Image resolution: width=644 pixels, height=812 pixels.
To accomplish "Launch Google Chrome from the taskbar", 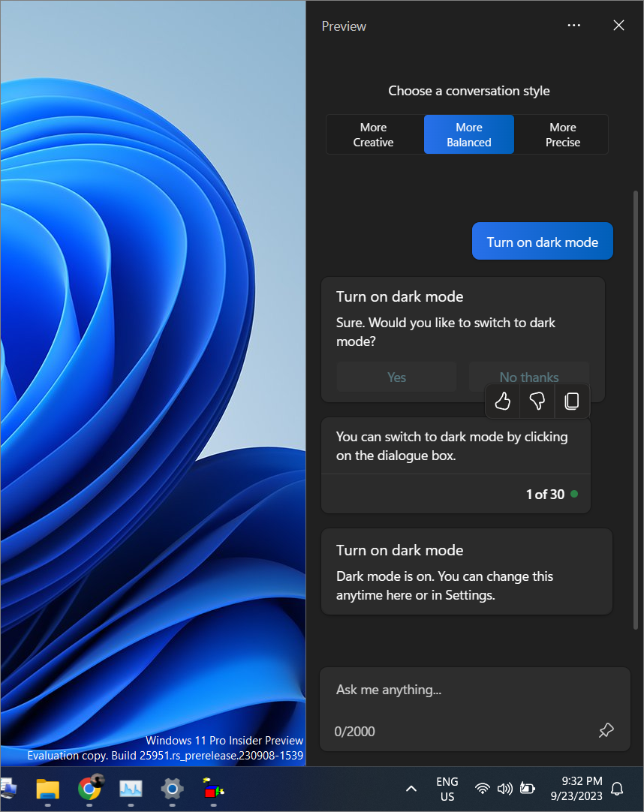I will tap(89, 790).
